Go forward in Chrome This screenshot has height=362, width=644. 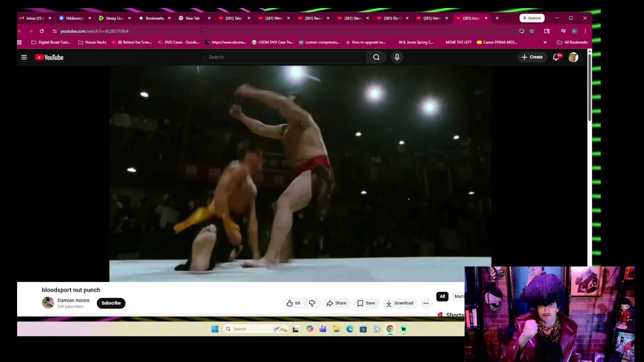tap(31, 31)
